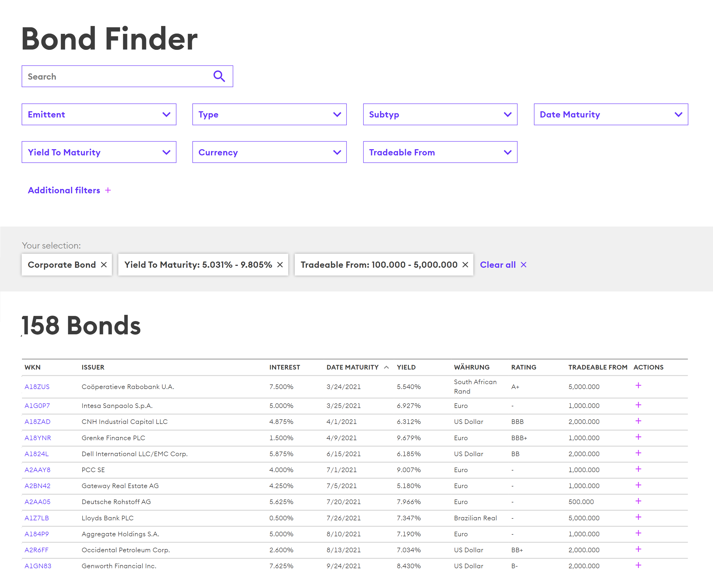This screenshot has height=588, width=713.
Task: Open the Type dropdown
Action: [x=270, y=115]
